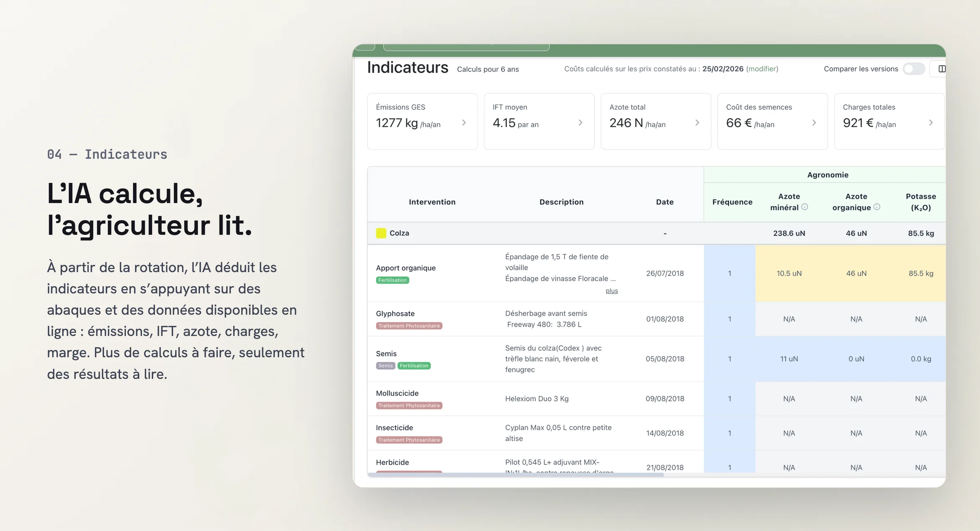The image size is (980, 531).
Task: Click the 1277 kg emissions value
Action: [397, 123]
